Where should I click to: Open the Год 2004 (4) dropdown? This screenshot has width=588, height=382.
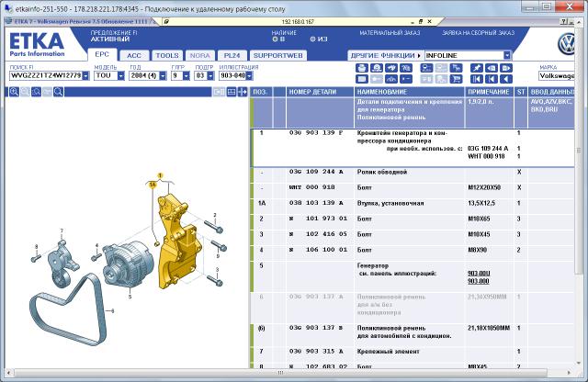(x=163, y=75)
